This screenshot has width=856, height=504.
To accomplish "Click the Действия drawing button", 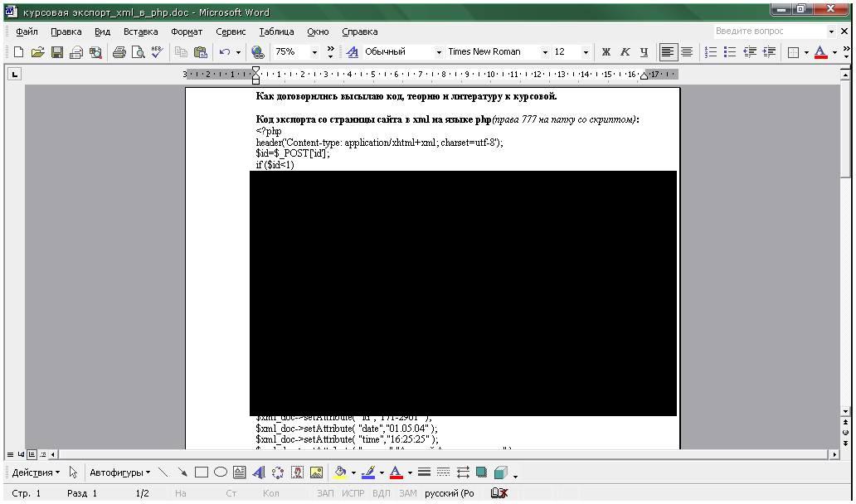I will click(x=36, y=473).
